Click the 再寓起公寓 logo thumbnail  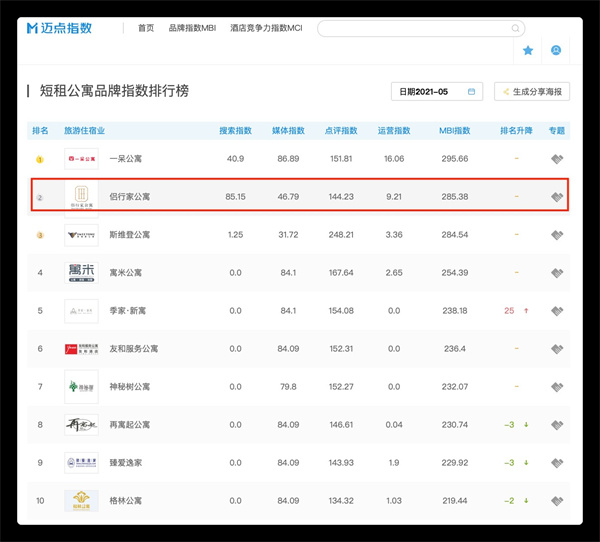coord(81,425)
